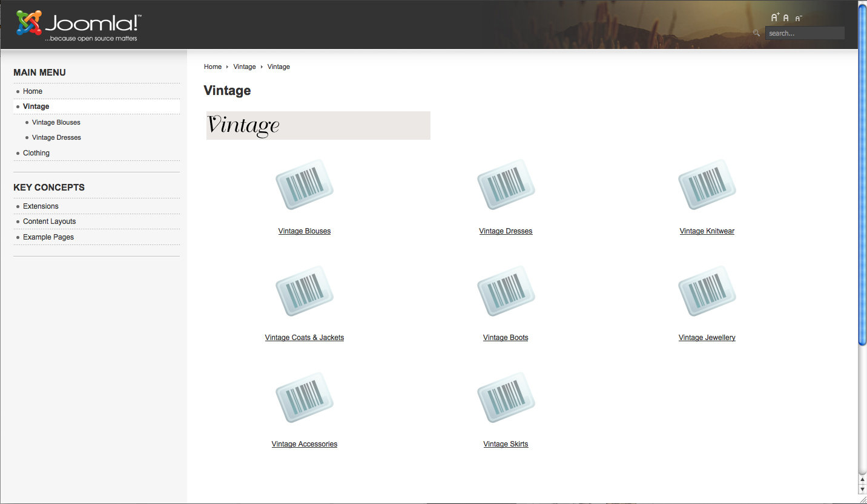867x504 pixels.
Task: Open the Vintage Boots barcode icon
Action: click(x=506, y=291)
